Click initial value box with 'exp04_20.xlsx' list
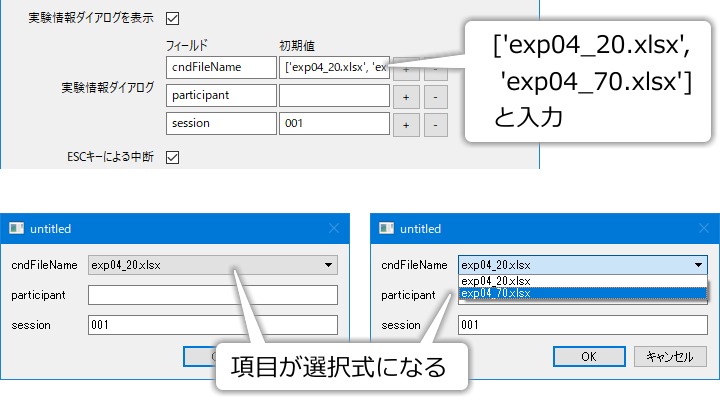 point(334,68)
